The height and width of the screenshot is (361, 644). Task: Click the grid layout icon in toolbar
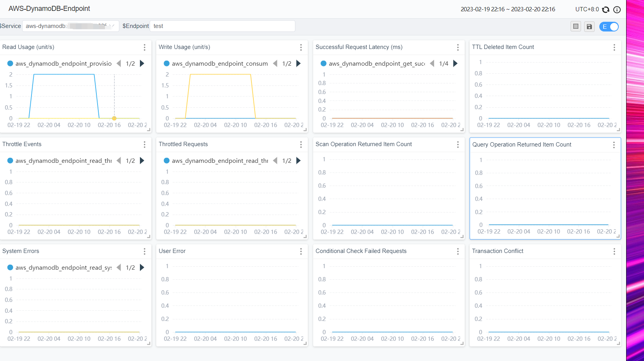(576, 26)
